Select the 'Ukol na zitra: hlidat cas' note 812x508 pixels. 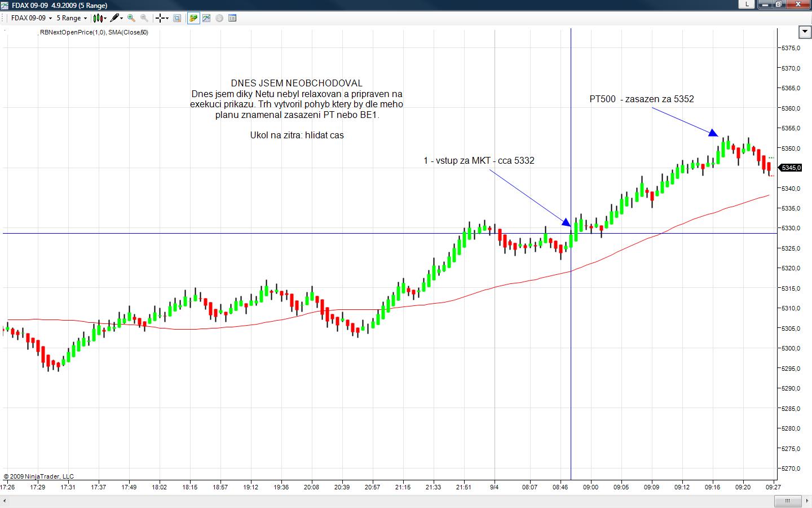coord(297,135)
